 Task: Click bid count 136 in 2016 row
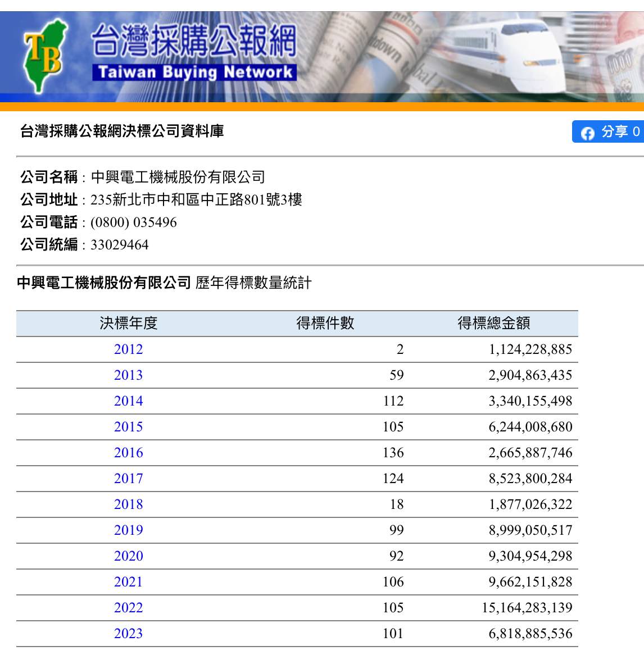pos(393,453)
